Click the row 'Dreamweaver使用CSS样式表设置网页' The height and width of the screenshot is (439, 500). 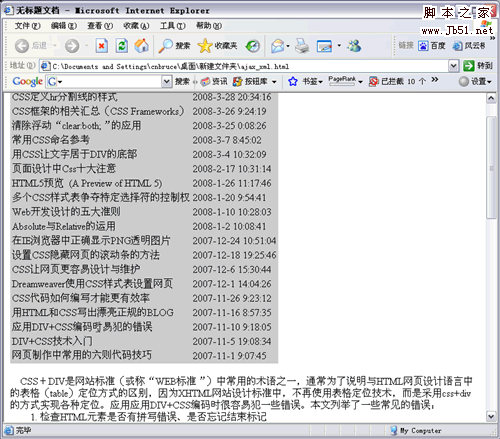pyautogui.click(x=144, y=284)
